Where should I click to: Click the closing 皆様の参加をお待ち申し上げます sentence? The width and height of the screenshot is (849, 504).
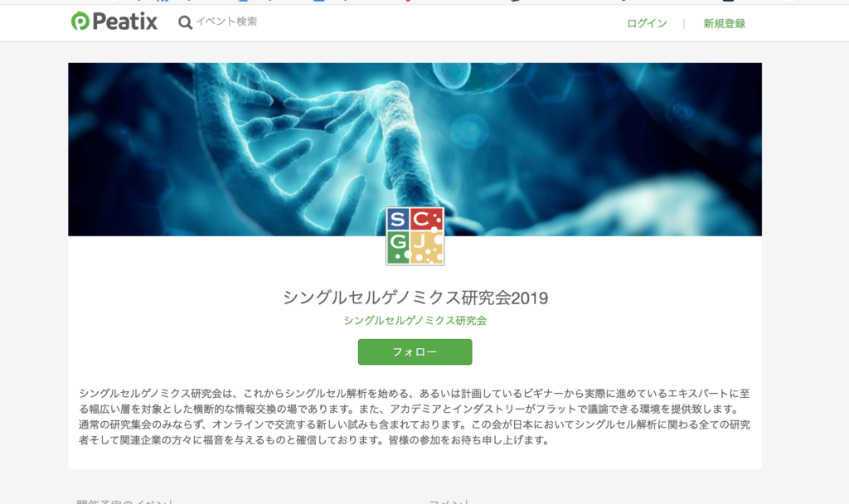[469, 440]
